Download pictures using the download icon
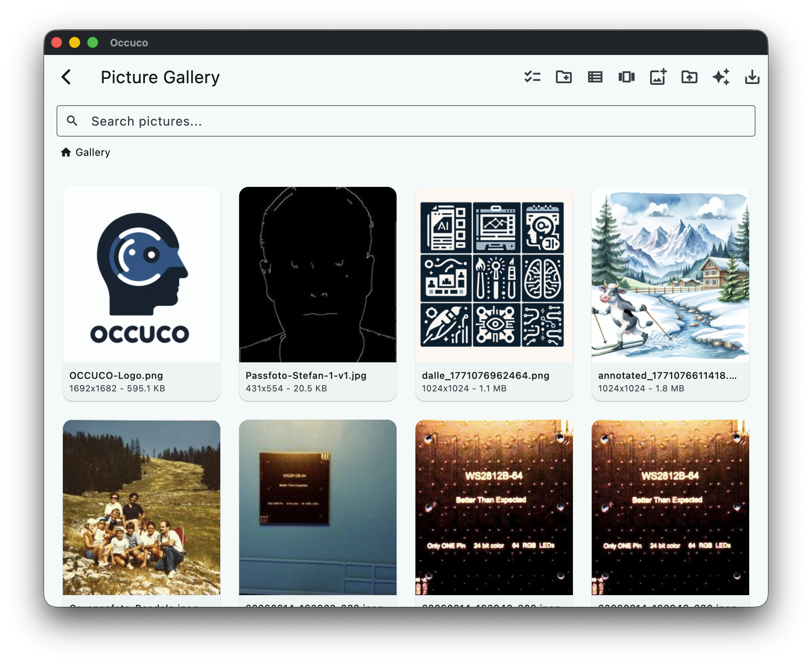The width and height of the screenshot is (812, 665). click(x=752, y=77)
